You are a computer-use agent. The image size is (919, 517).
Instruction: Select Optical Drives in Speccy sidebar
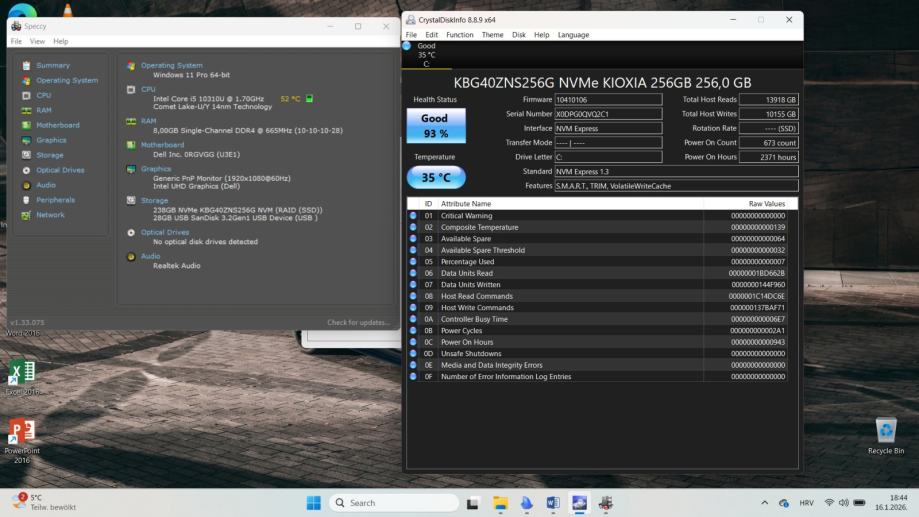tap(60, 170)
